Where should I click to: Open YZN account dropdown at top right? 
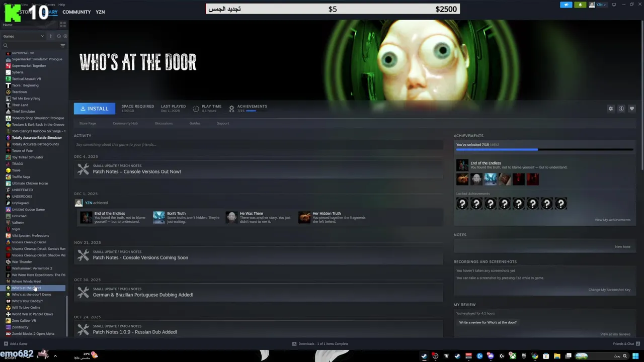coord(598,5)
